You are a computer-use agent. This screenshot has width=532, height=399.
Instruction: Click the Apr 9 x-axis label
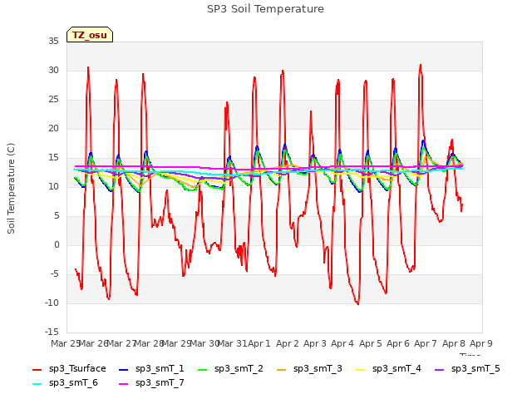pos(481,343)
